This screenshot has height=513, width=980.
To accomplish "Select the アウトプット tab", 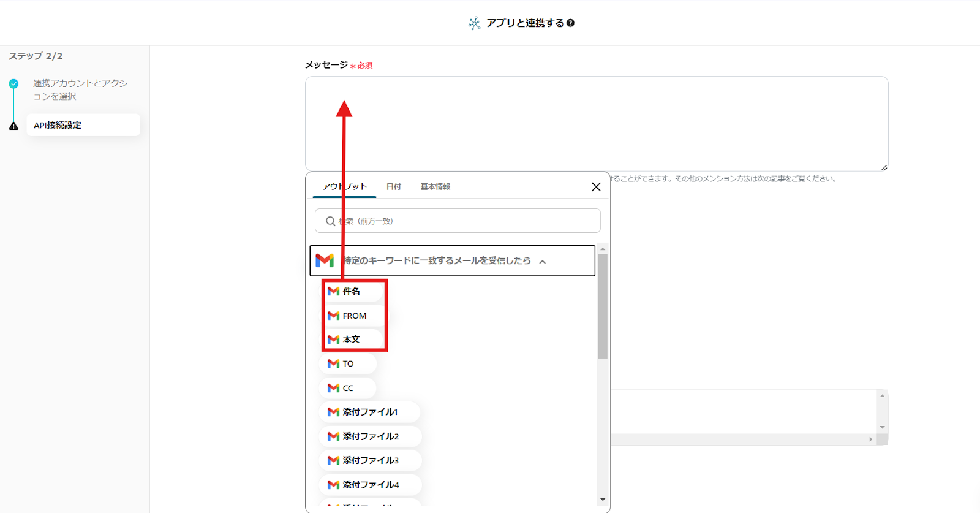I will [x=344, y=187].
